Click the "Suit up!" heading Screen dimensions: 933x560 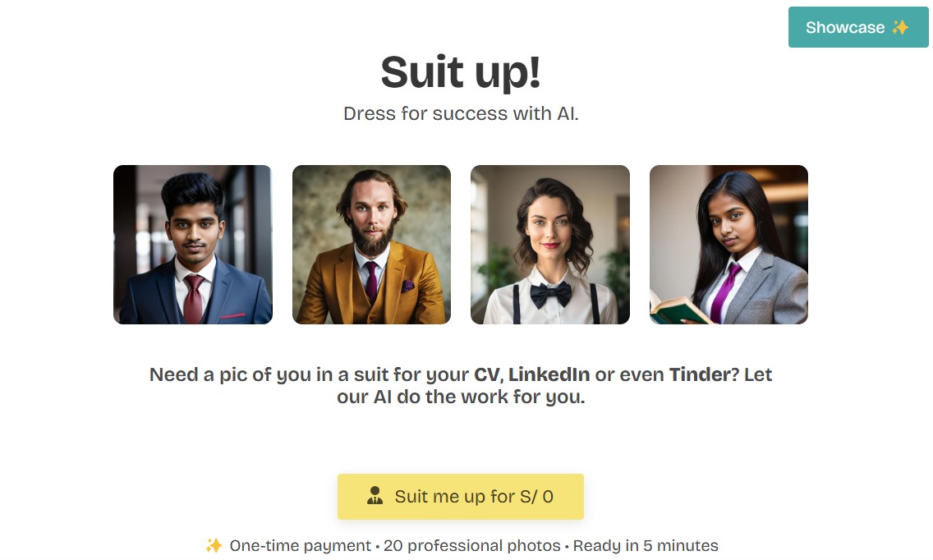[x=461, y=71]
